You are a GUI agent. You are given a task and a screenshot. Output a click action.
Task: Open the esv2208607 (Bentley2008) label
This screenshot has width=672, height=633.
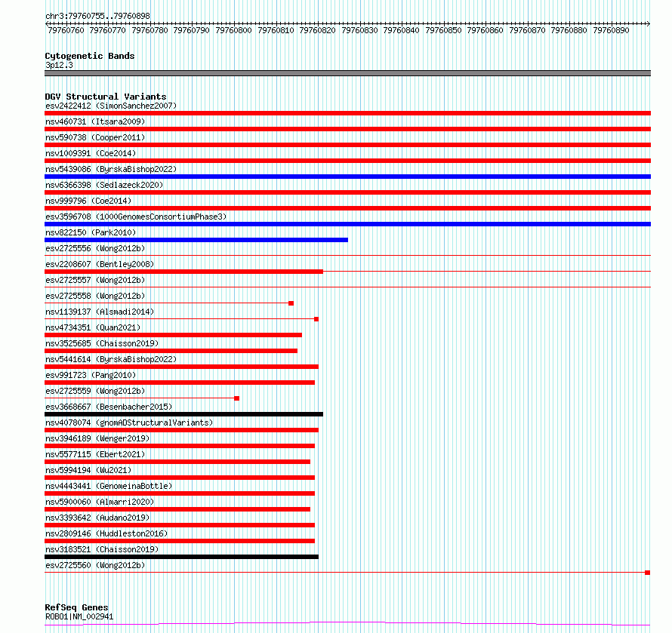100,264
